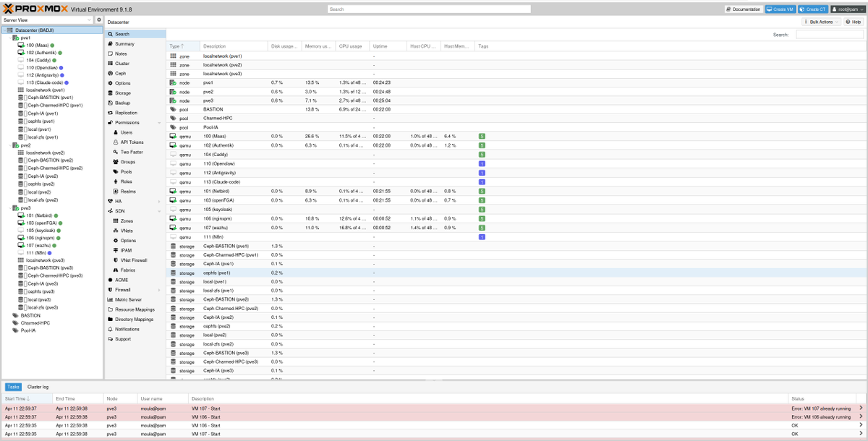Image resolution: width=868 pixels, height=441 pixels.
Task: Collapse the Permissions submenu arrow
Action: pyautogui.click(x=159, y=123)
